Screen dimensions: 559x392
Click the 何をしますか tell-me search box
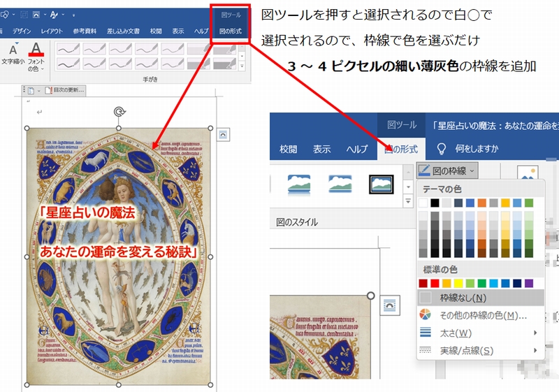(477, 149)
